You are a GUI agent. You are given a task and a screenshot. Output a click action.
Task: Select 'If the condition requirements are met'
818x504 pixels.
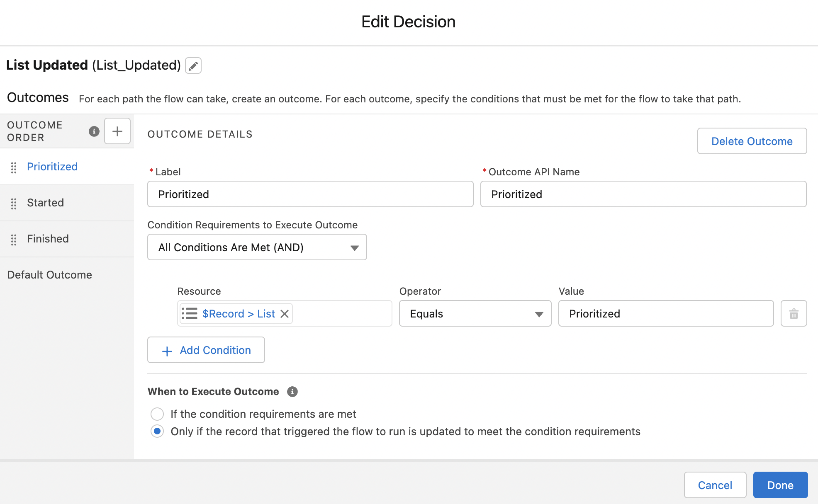point(157,414)
